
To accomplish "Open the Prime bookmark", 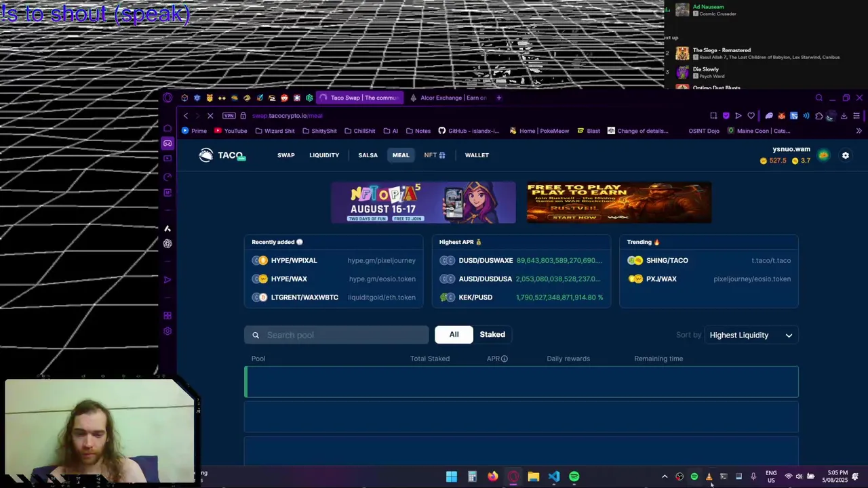I will point(194,131).
